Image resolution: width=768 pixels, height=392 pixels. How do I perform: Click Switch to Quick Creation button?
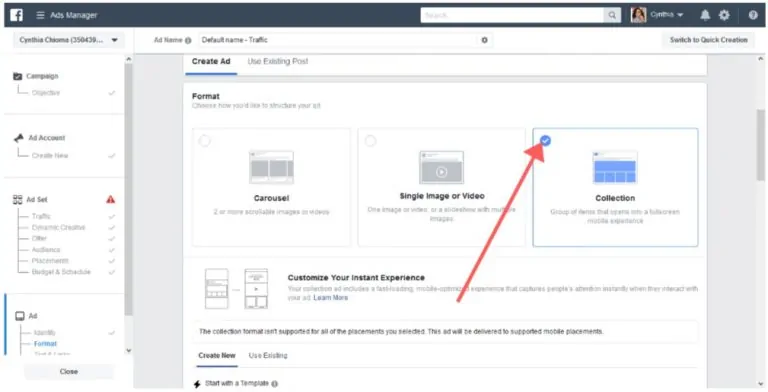[708, 40]
